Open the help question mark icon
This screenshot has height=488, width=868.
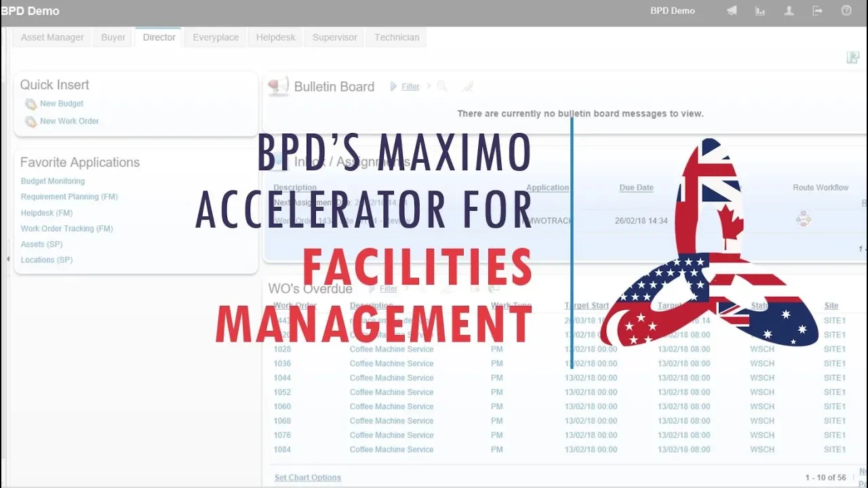pyautogui.click(x=846, y=11)
